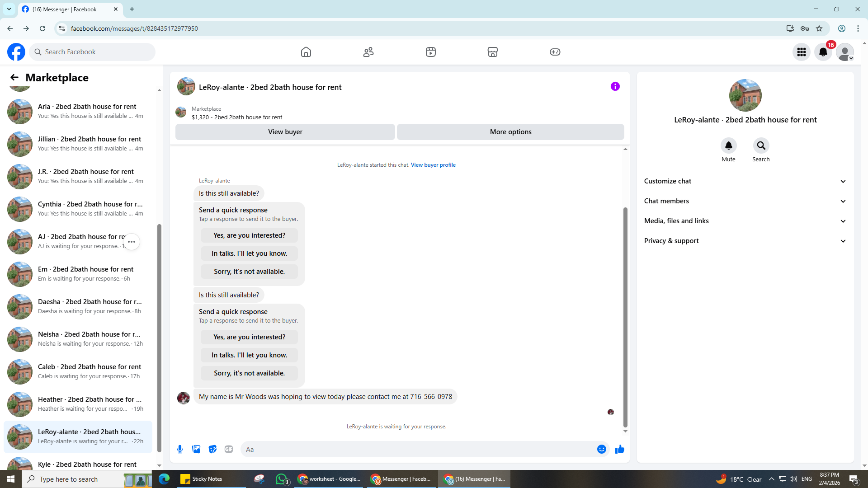The image size is (868, 488).
Task: Open the Facebook apps grid menu
Action: coord(802,52)
